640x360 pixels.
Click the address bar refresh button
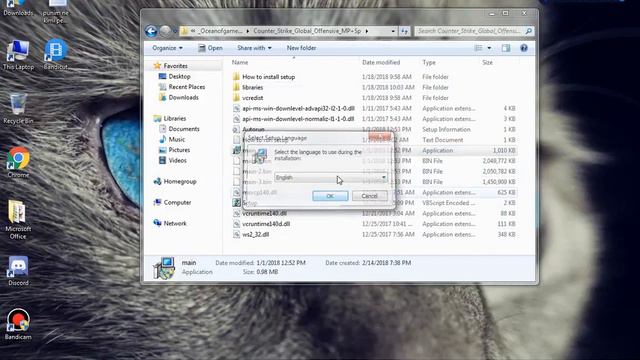pyautogui.click(x=404, y=31)
